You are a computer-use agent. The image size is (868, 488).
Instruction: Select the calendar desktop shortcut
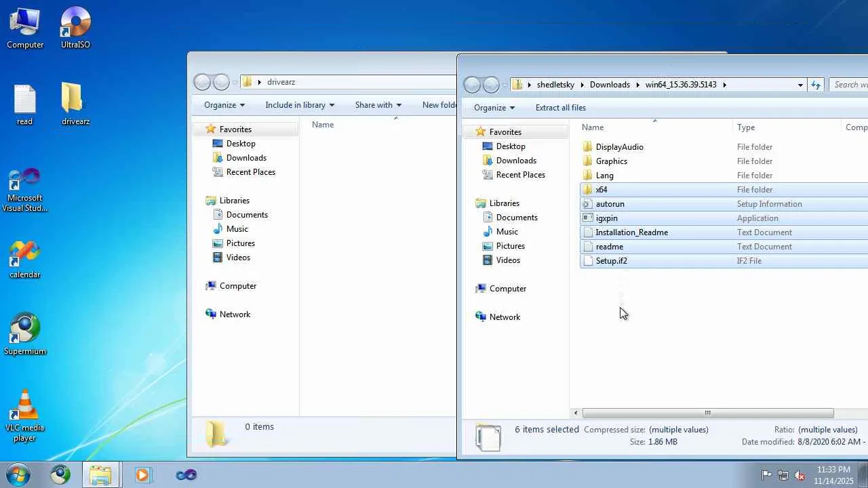click(25, 260)
